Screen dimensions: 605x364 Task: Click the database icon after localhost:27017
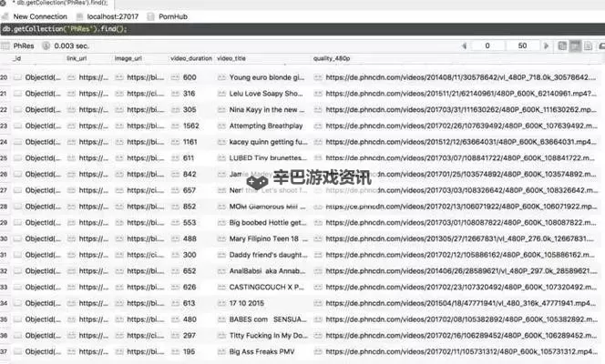151,16
